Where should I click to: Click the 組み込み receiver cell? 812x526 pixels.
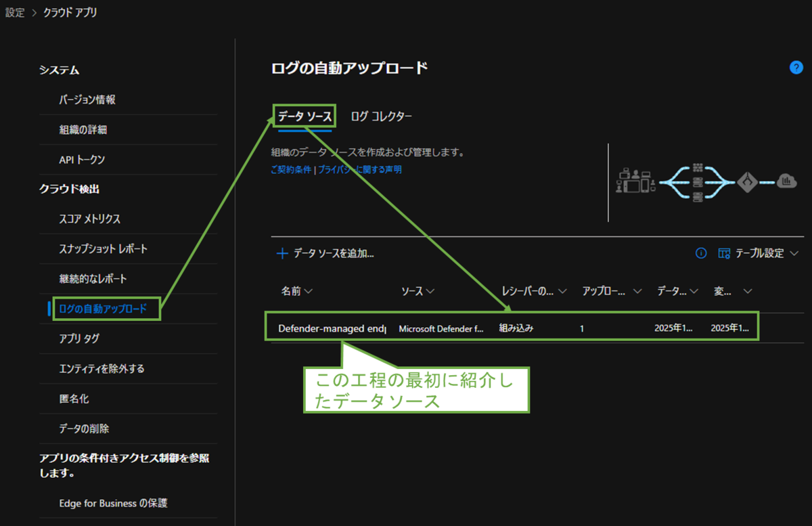click(x=516, y=328)
